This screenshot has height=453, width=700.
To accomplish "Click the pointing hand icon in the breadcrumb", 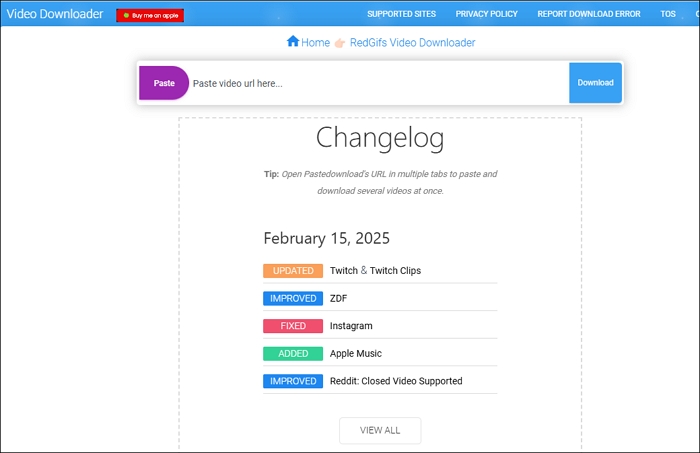I will (x=340, y=43).
